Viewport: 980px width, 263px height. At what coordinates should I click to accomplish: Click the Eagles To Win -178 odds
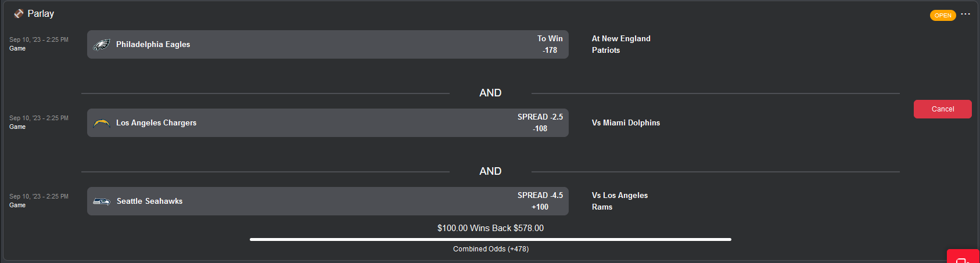click(550, 45)
